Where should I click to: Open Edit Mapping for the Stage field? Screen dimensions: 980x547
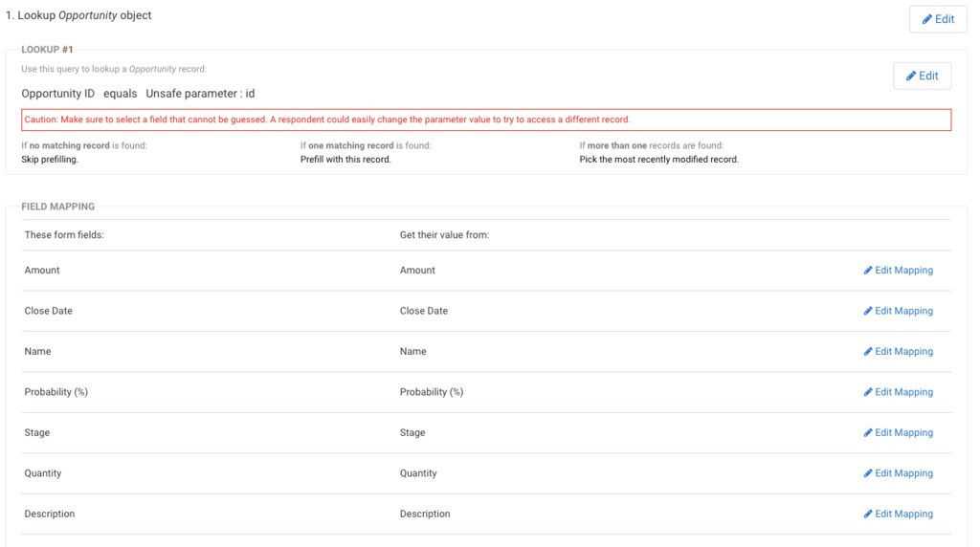pos(899,433)
